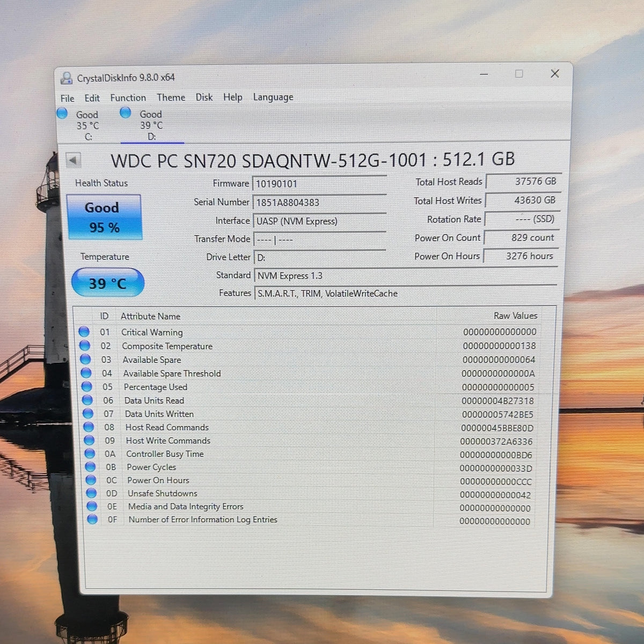Click the status orb for drive C:

click(x=62, y=113)
